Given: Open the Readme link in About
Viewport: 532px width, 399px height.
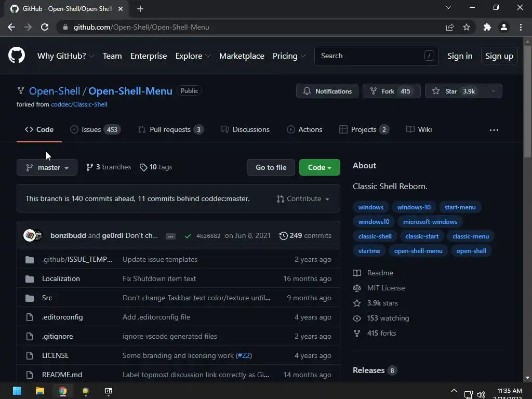Looking at the screenshot, I should [x=373, y=273].
